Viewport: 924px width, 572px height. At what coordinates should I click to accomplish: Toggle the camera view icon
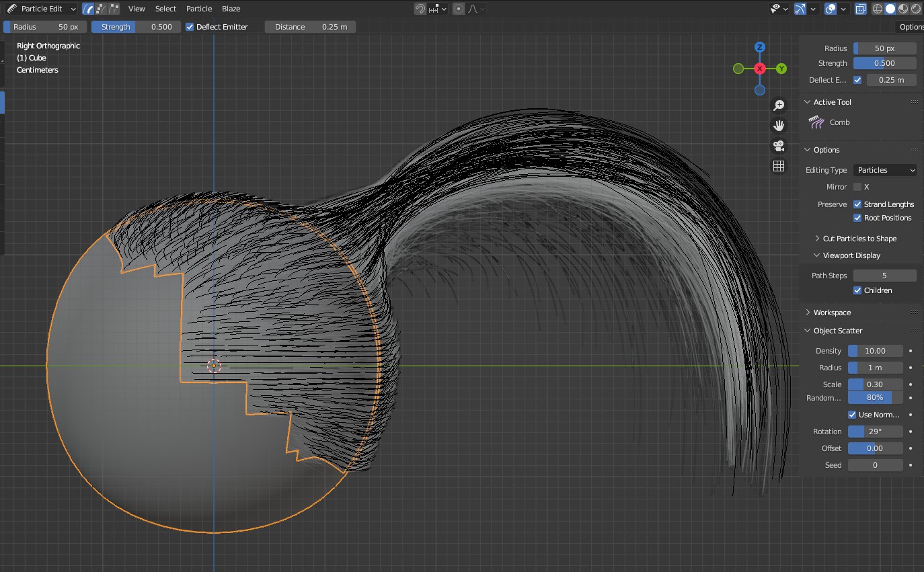[x=779, y=146]
